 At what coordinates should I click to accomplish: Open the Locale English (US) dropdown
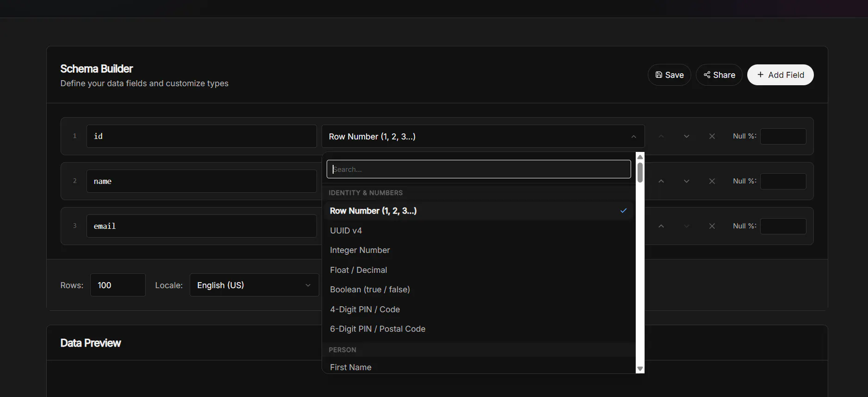[254, 285]
